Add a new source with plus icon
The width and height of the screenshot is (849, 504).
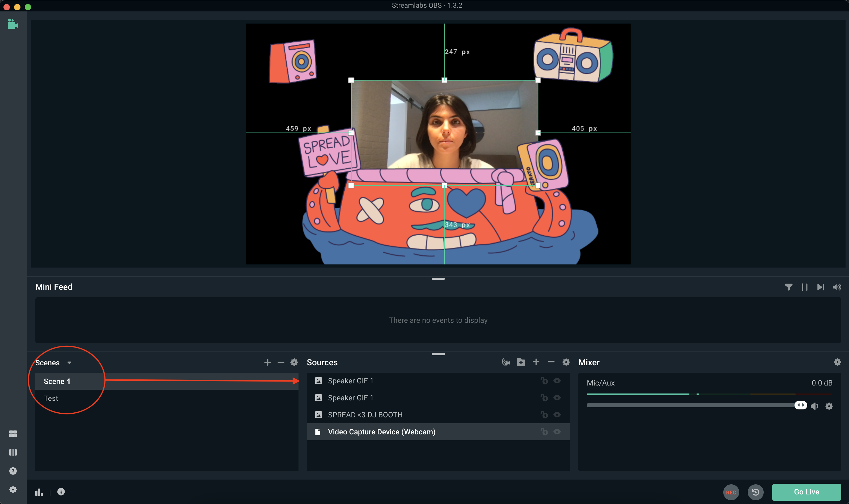click(536, 362)
